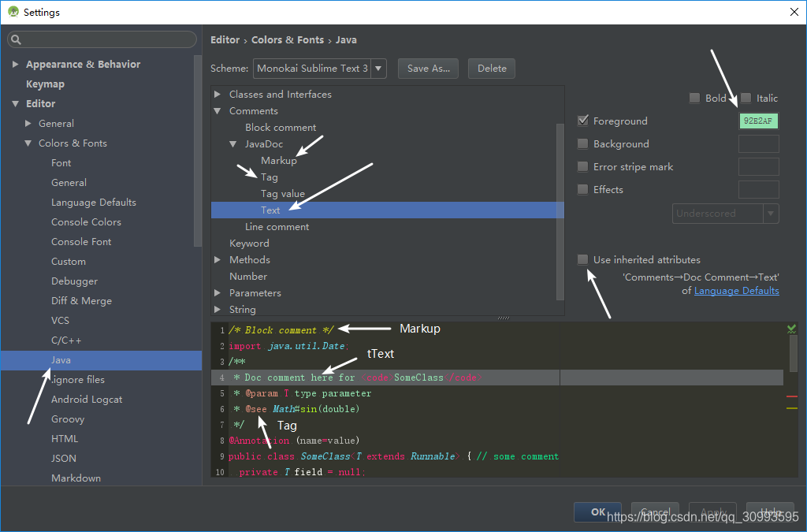Collapse the Comments node arrow
The height and width of the screenshot is (532, 807).
tap(218, 110)
